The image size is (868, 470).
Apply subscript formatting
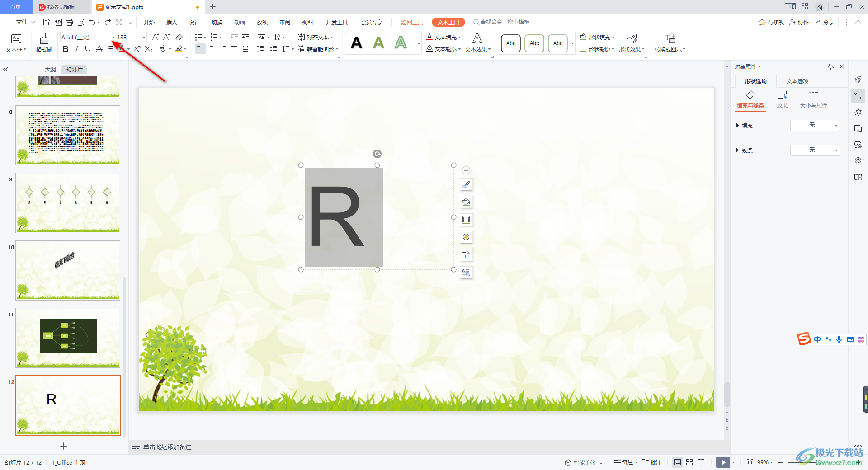149,49
